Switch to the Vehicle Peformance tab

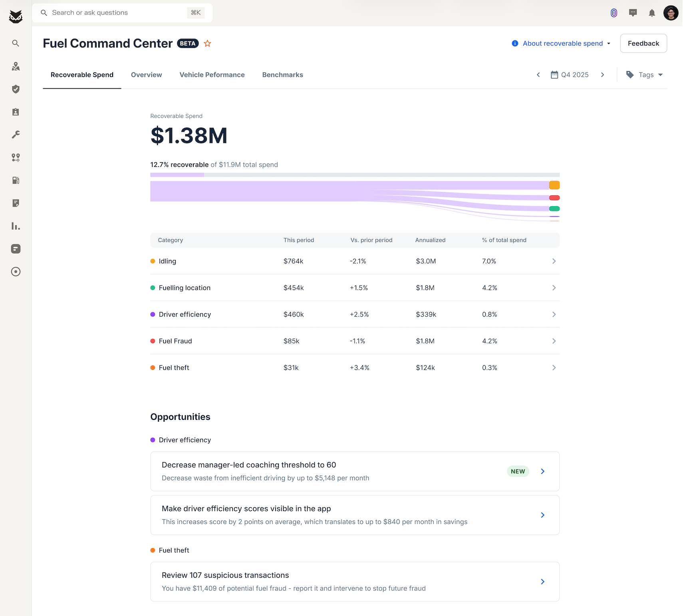click(x=212, y=75)
